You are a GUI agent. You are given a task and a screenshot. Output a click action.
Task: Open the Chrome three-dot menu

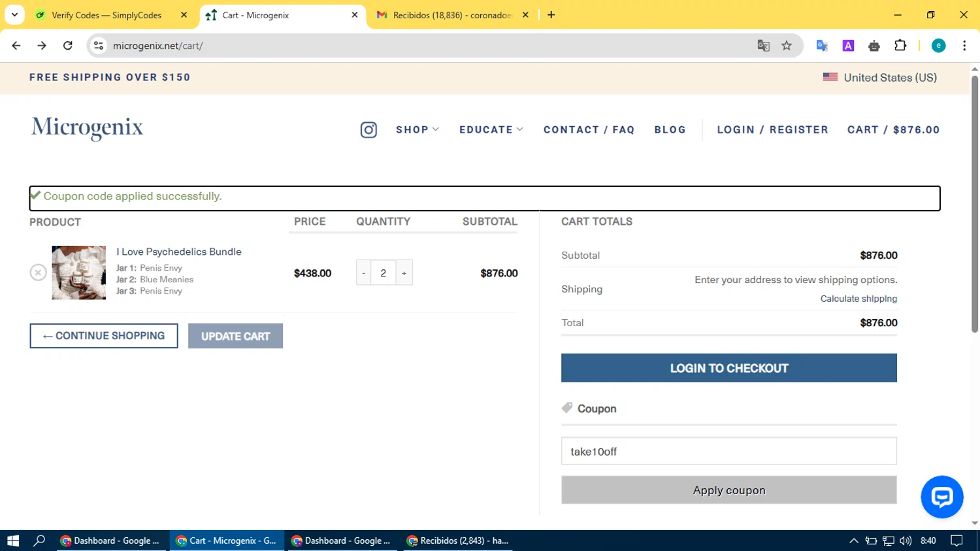click(964, 46)
